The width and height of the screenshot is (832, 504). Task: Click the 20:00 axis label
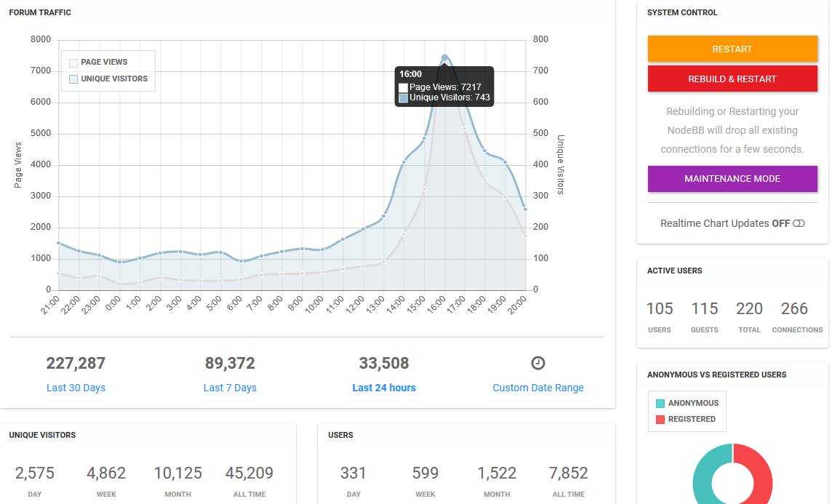(517, 305)
